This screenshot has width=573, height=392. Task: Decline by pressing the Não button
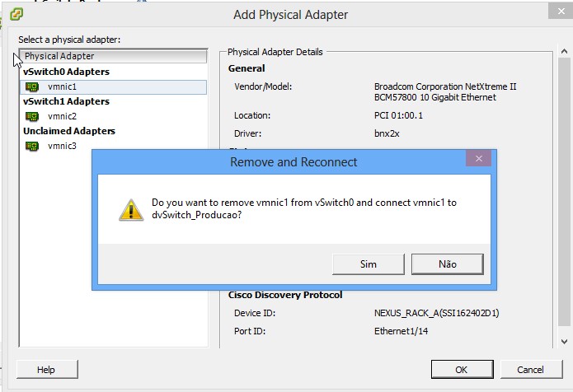pyautogui.click(x=446, y=264)
